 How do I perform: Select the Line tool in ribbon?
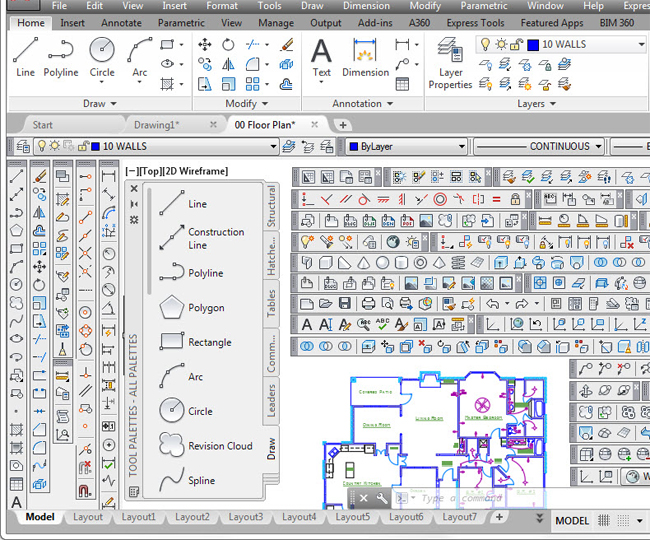pyautogui.click(x=25, y=57)
